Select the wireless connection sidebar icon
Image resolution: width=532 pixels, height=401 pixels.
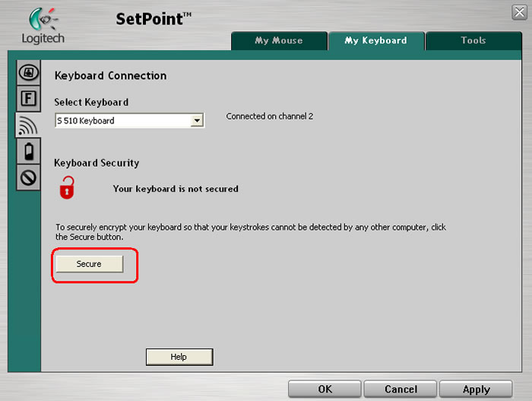29,125
